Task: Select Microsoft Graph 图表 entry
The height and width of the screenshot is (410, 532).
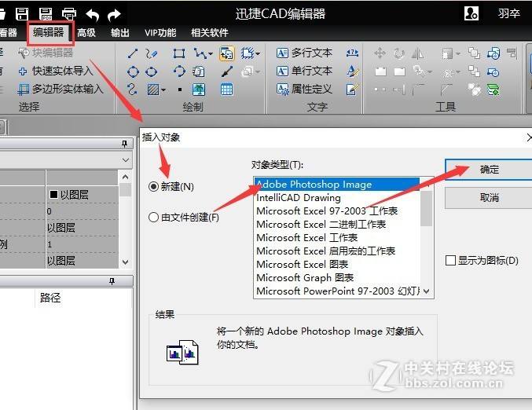Action: click(x=337, y=278)
